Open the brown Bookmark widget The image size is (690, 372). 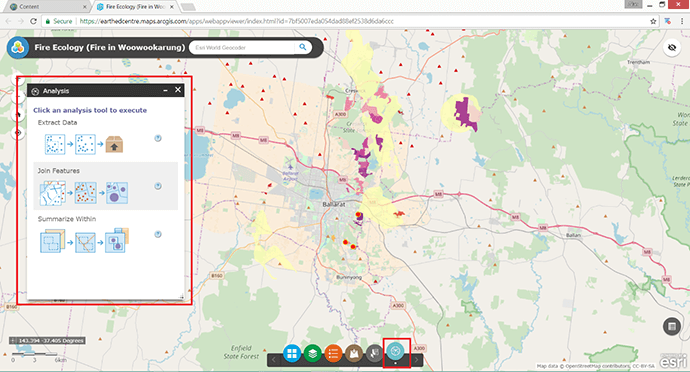354,353
